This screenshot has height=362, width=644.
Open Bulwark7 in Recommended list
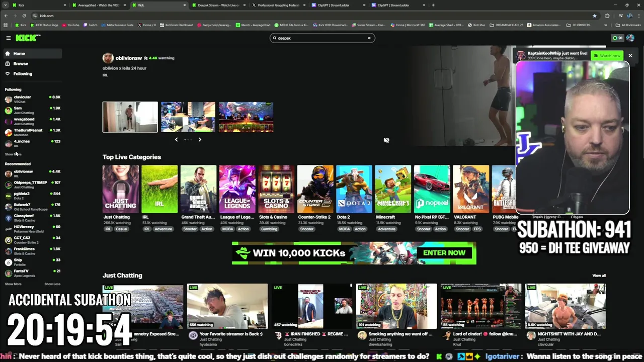click(32, 207)
